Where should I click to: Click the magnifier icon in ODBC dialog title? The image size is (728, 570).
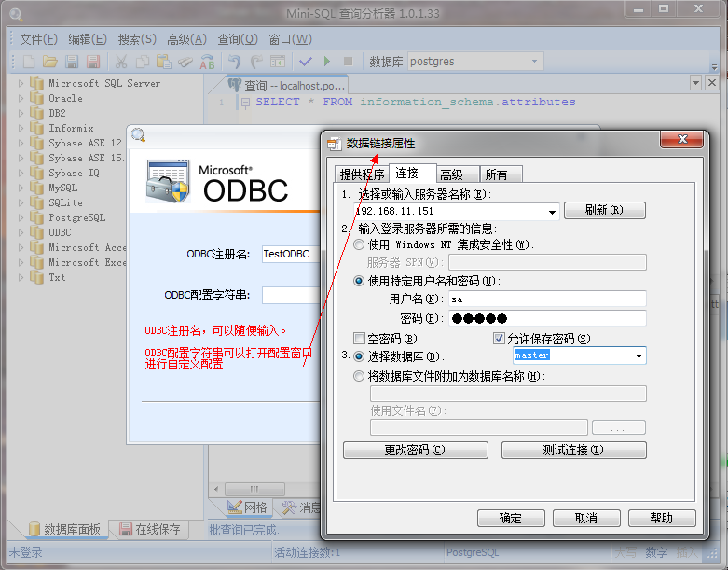pyautogui.click(x=138, y=135)
